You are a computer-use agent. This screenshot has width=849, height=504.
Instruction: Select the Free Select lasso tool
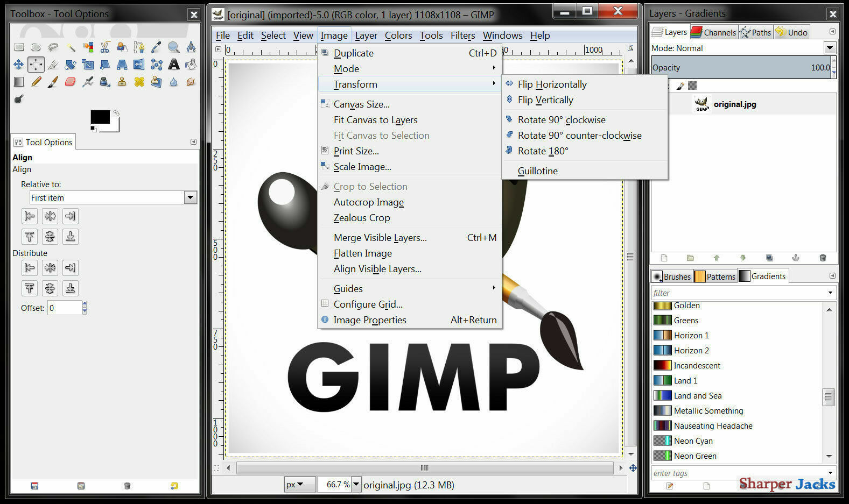[x=53, y=47]
